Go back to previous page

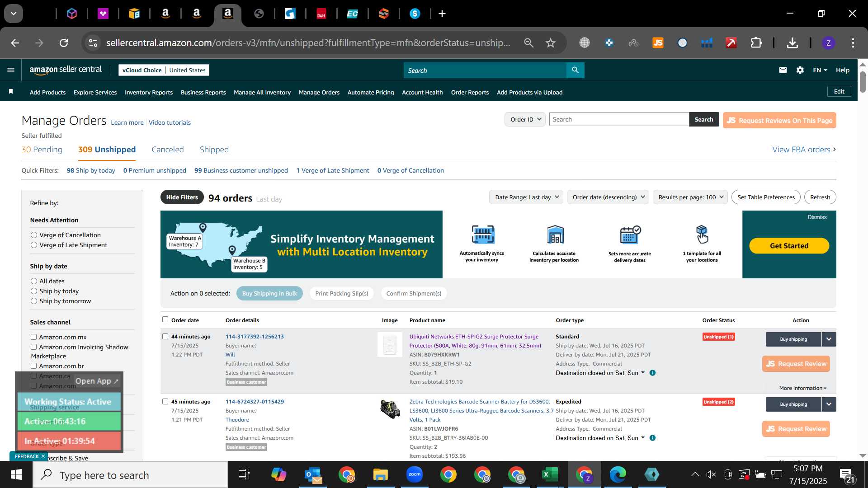tap(15, 43)
